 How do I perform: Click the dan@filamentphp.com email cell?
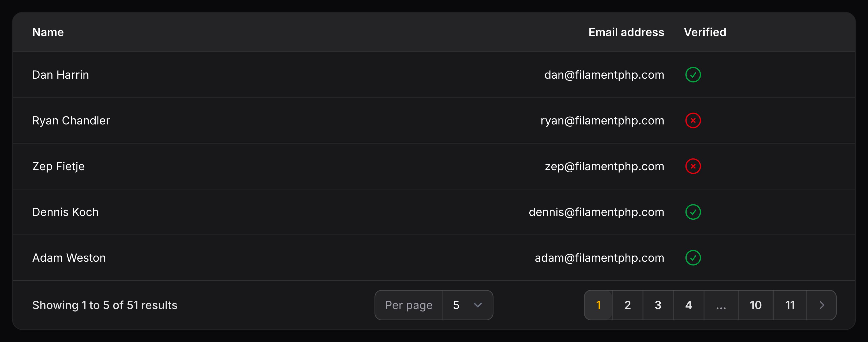[x=604, y=75]
